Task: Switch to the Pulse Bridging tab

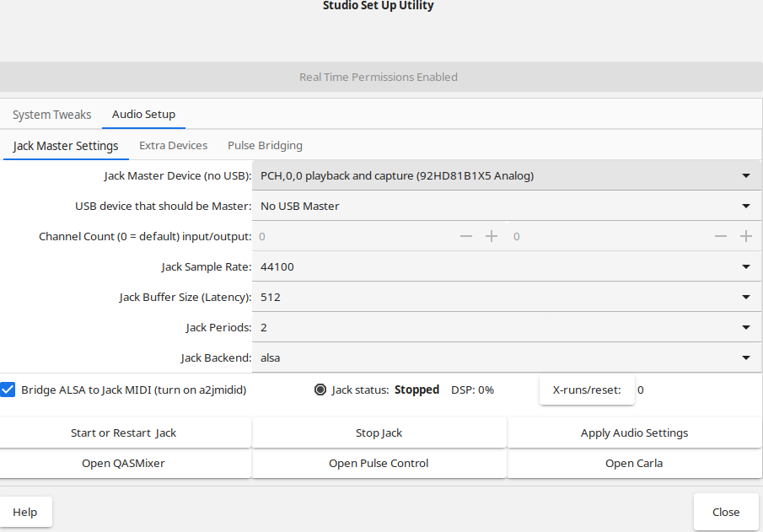Action: pyautogui.click(x=266, y=146)
